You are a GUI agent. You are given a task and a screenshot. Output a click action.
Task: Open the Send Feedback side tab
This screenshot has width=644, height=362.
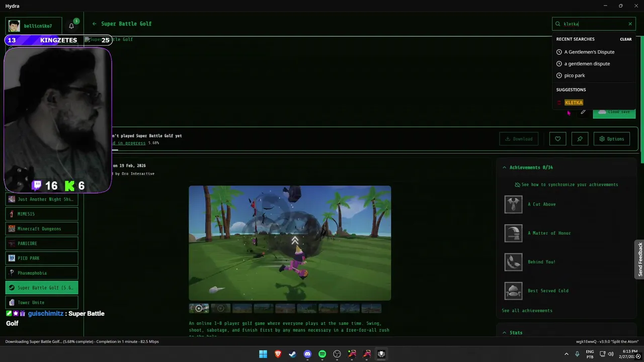tap(639, 259)
